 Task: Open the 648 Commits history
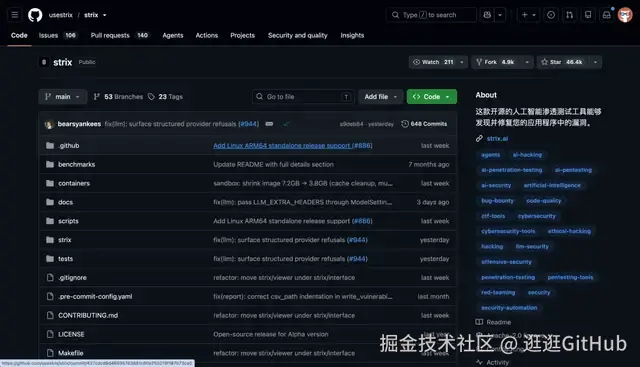pyautogui.click(x=424, y=124)
